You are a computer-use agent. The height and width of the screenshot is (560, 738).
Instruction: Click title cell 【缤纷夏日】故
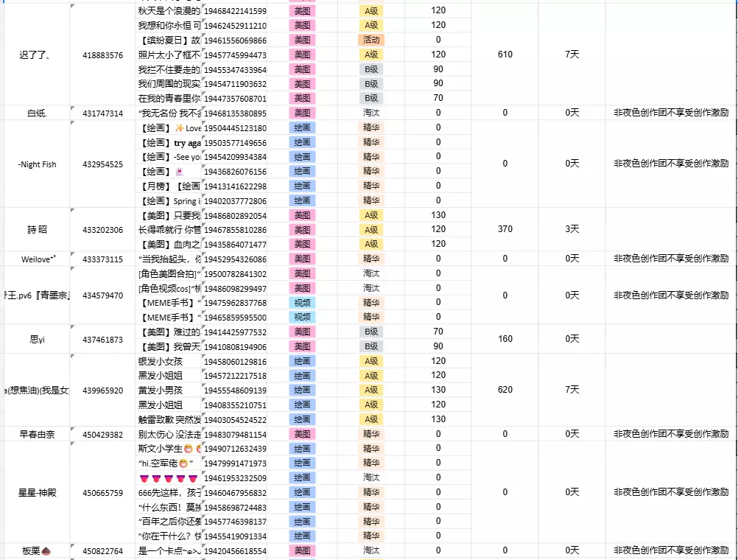coord(169,41)
